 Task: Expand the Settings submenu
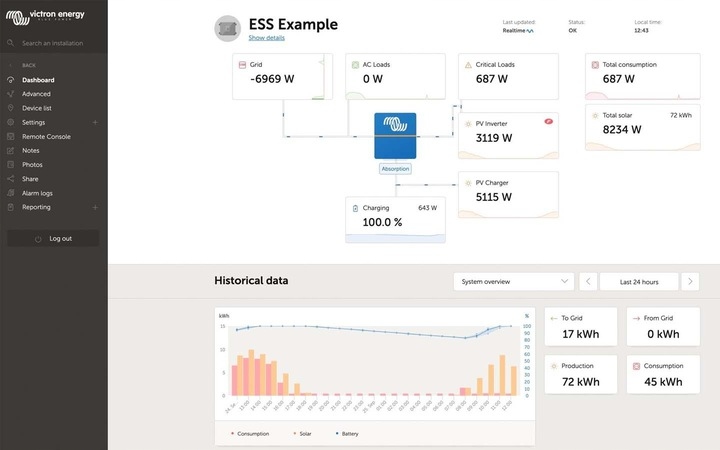pos(95,122)
